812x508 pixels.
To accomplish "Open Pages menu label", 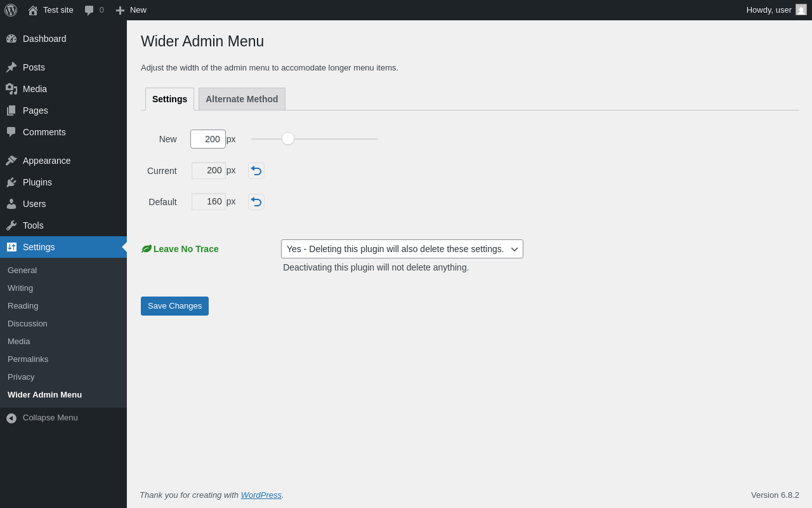I will pyautogui.click(x=36, y=110).
